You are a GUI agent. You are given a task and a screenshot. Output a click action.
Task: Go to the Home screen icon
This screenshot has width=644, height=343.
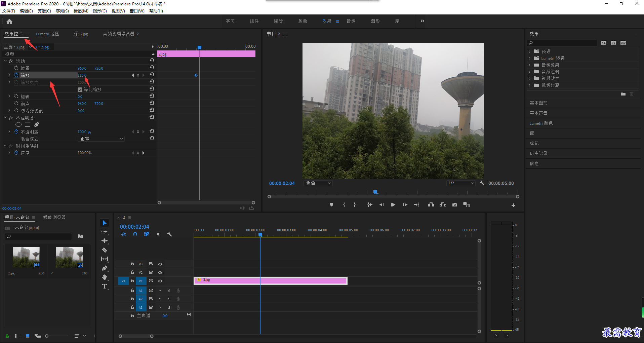(x=9, y=22)
